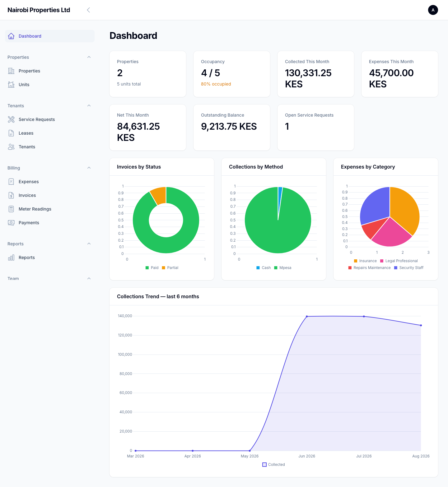Click the Outstanding Balance card
448x487 pixels.
(x=232, y=128)
